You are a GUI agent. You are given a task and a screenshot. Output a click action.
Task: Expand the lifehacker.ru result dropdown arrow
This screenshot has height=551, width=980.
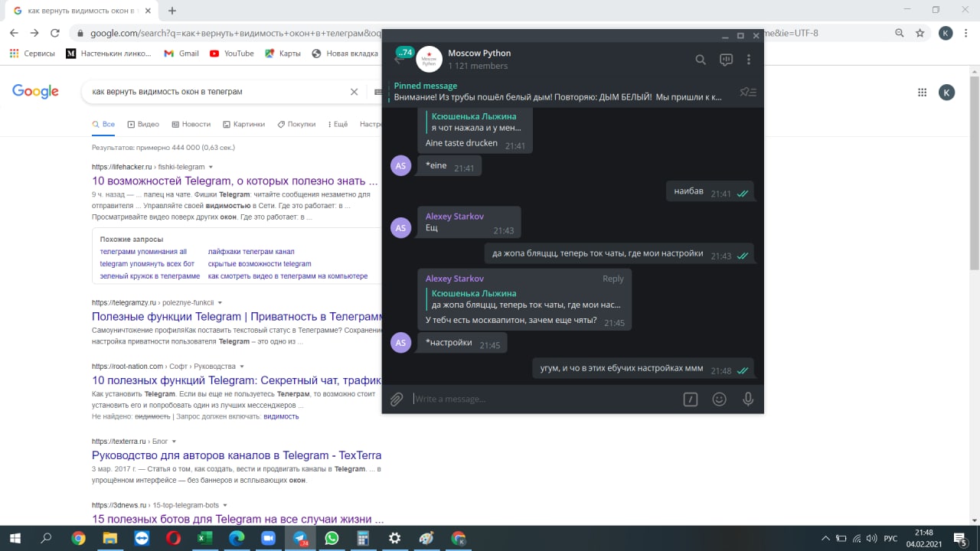click(x=211, y=167)
